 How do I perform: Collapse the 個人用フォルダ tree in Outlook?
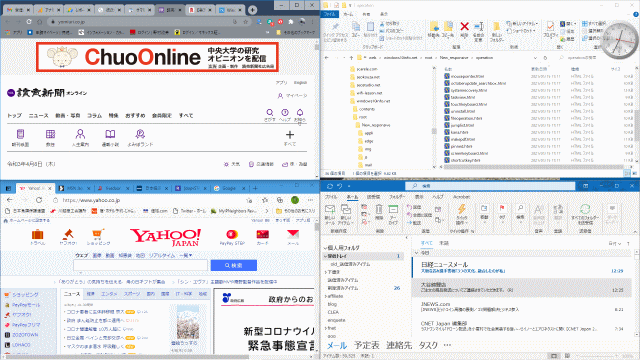[325, 248]
